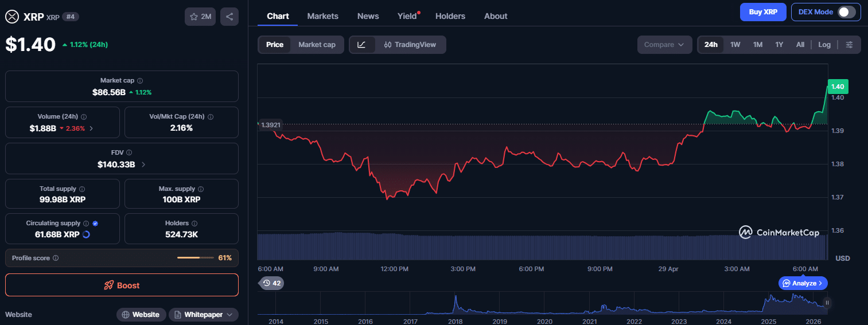The width and height of the screenshot is (868, 325).
Task: Open chart settings sliders icon
Action: click(850, 45)
